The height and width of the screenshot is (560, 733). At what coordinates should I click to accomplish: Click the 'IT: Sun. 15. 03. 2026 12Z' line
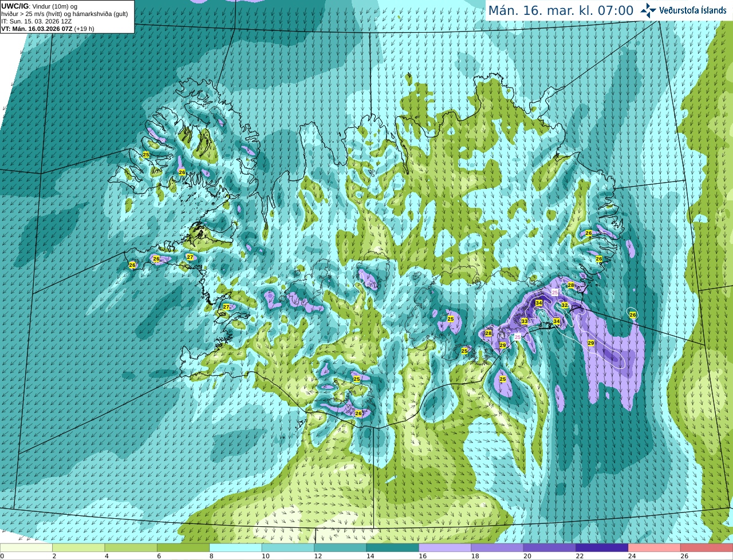coord(36,21)
